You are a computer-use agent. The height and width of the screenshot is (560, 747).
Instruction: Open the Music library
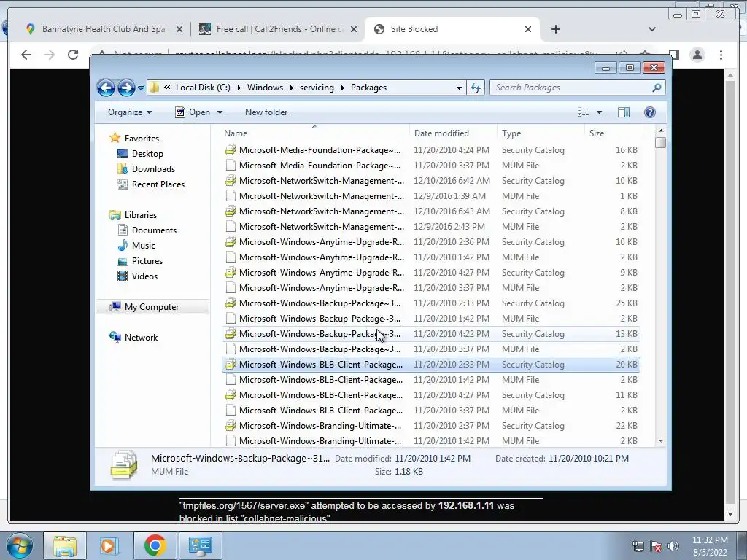(144, 246)
